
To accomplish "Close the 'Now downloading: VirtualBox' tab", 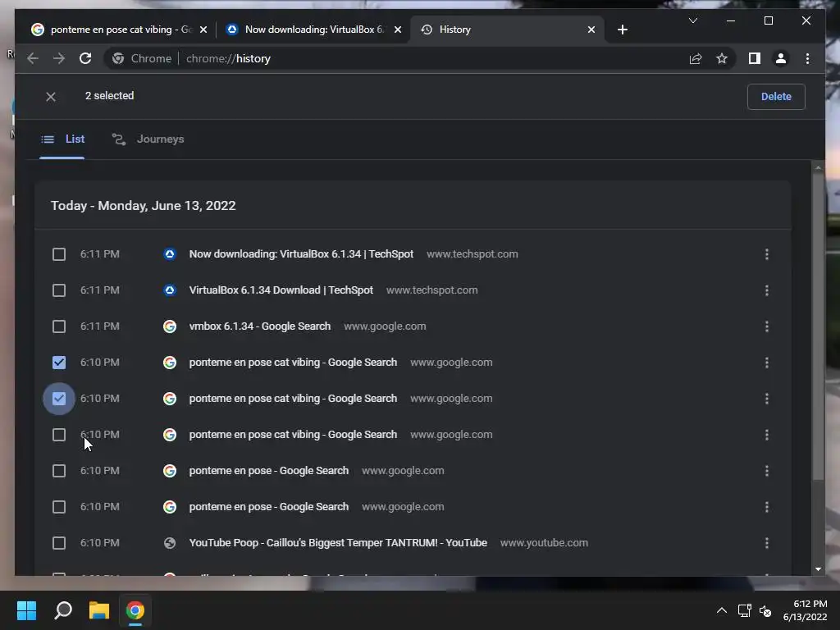I will pos(398,30).
